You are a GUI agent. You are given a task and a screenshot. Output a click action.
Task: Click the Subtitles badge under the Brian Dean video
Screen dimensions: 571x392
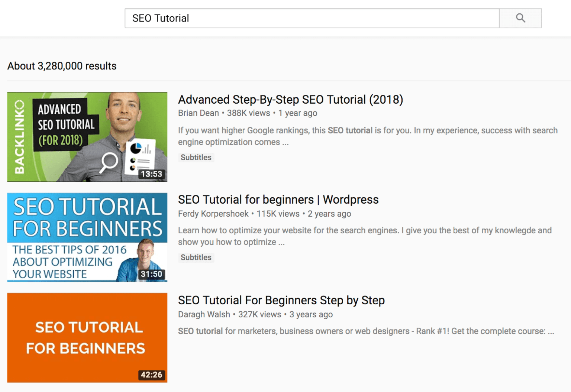tap(196, 157)
